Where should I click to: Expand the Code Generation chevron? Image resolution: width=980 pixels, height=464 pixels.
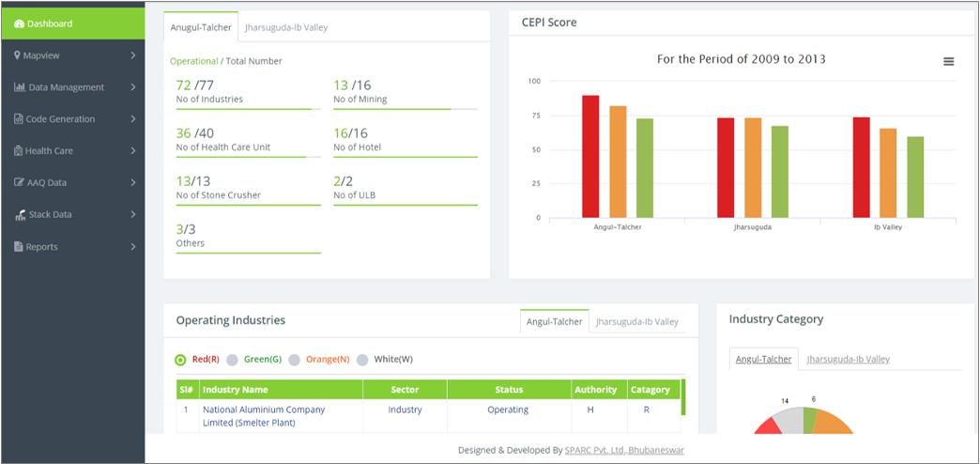[x=133, y=118]
